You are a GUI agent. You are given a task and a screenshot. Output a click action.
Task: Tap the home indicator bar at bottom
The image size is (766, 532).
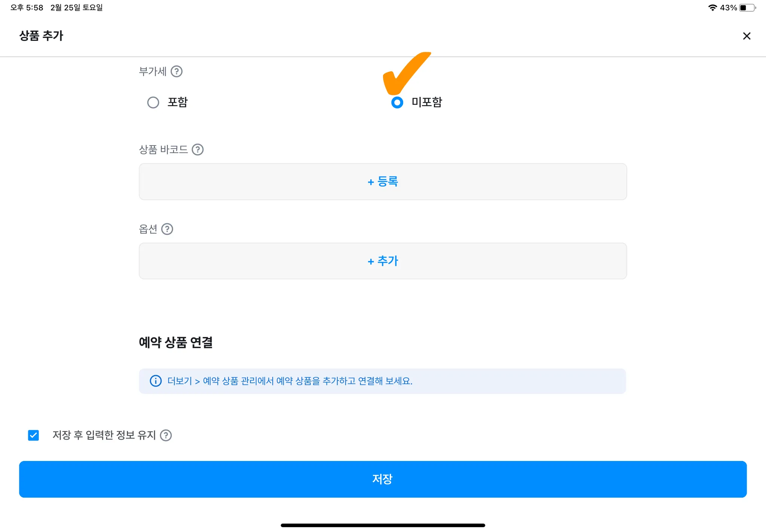point(383,525)
